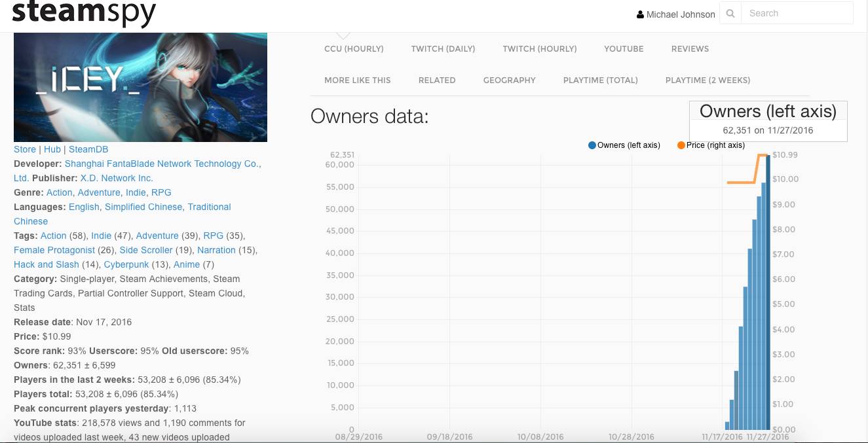Open the Cyberpunk tag
The height and width of the screenshot is (443, 868).
tap(126, 264)
